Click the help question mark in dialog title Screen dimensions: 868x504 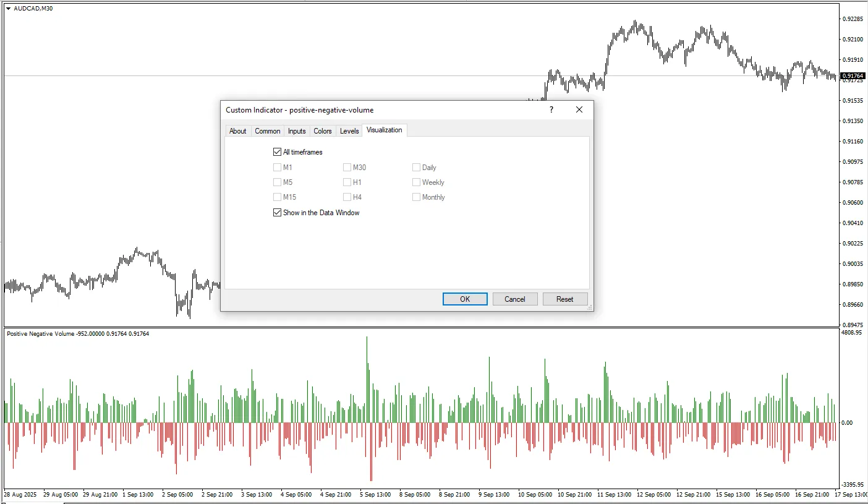pos(551,110)
